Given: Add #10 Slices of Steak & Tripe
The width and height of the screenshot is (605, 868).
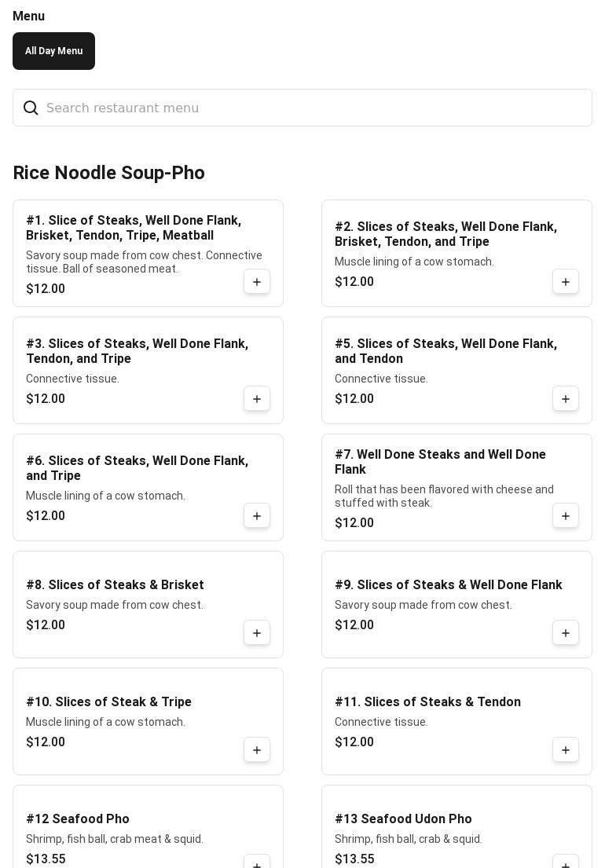Looking at the screenshot, I should (x=257, y=750).
